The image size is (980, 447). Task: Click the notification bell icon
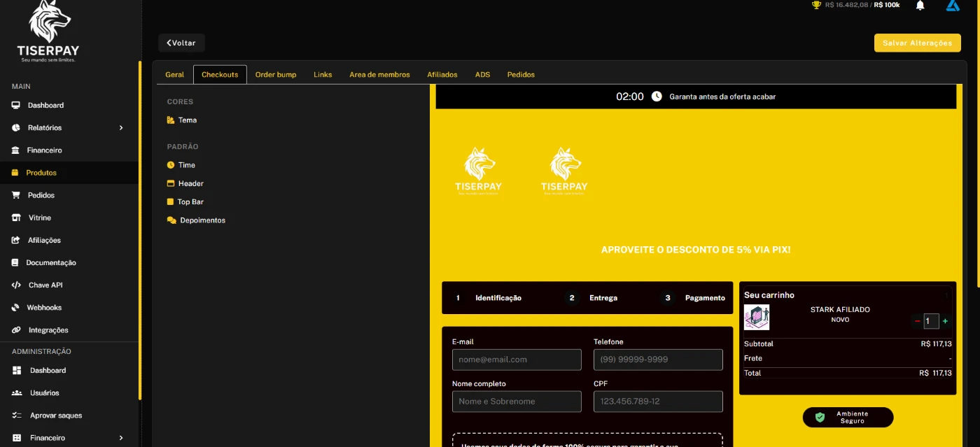[920, 6]
